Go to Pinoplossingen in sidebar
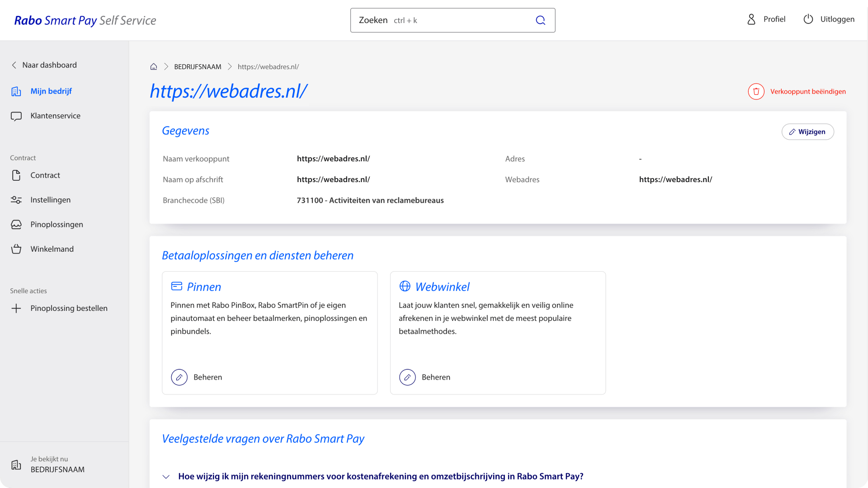The height and width of the screenshot is (488, 868). click(57, 225)
